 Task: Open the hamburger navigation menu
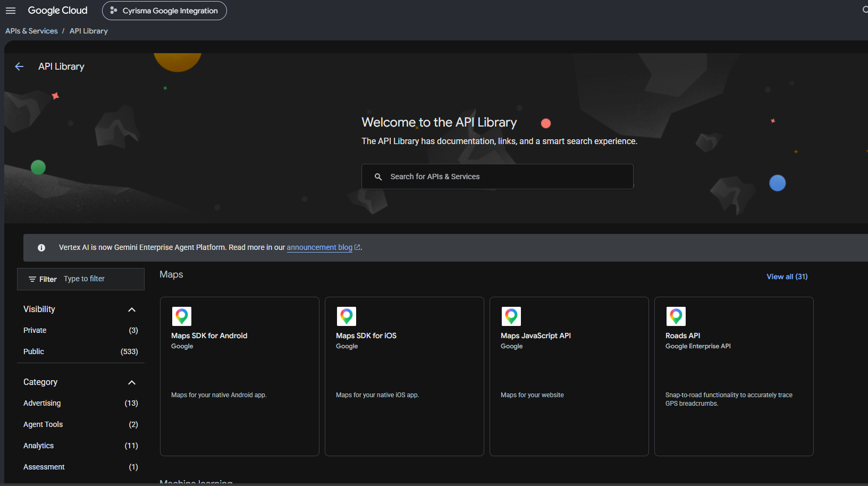point(11,11)
